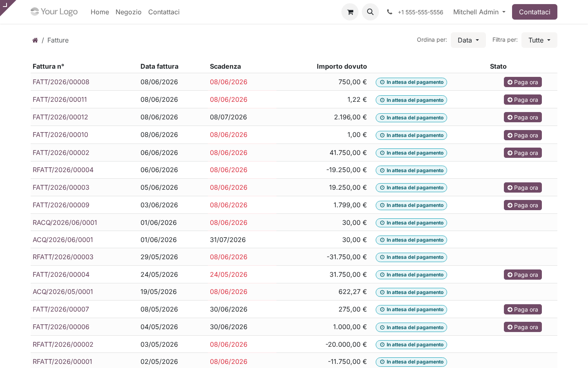Open the shopping cart icon
Image resolution: width=588 pixels, height=368 pixels.
click(x=350, y=12)
